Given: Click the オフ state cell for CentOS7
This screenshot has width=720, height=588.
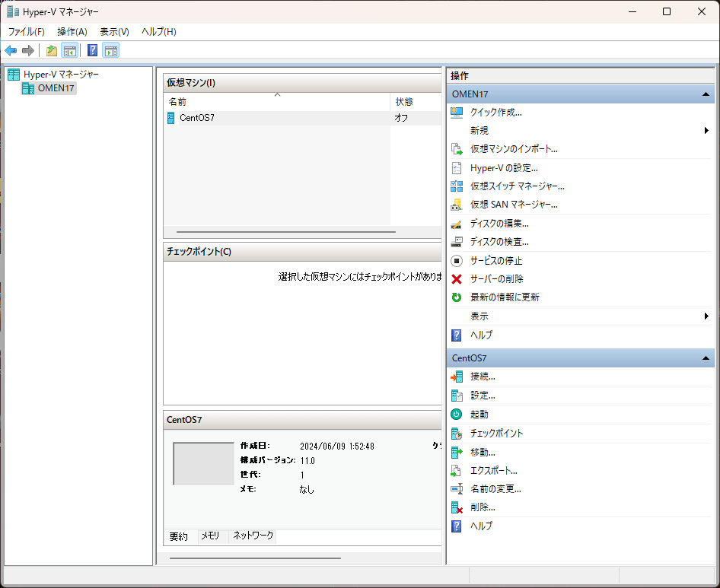Looking at the screenshot, I should coord(401,118).
